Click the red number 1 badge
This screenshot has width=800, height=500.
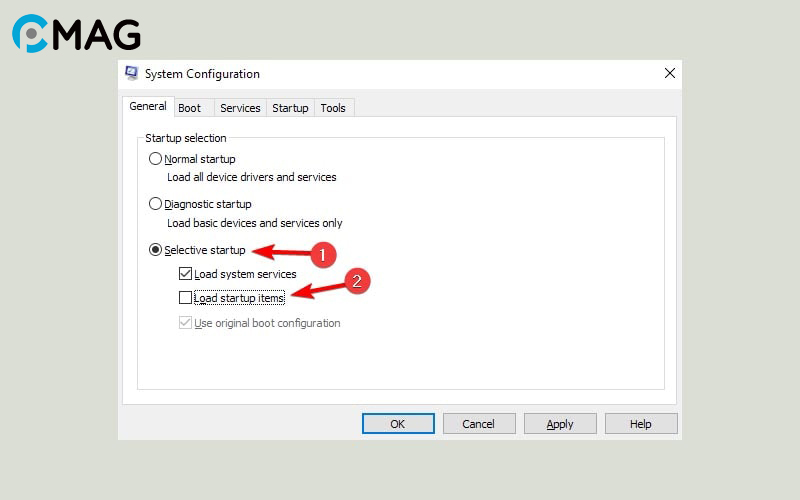(321, 255)
